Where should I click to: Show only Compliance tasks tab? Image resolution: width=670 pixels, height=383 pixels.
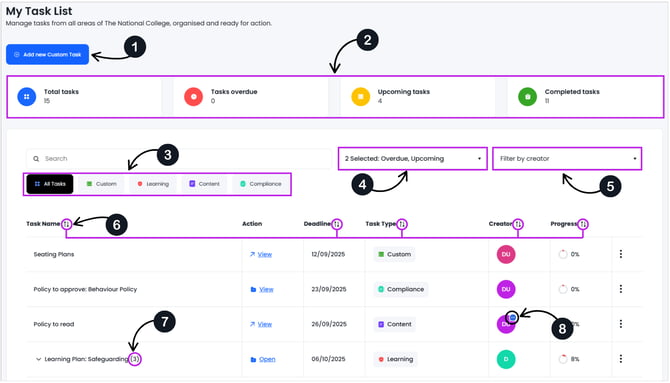click(x=261, y=184)
